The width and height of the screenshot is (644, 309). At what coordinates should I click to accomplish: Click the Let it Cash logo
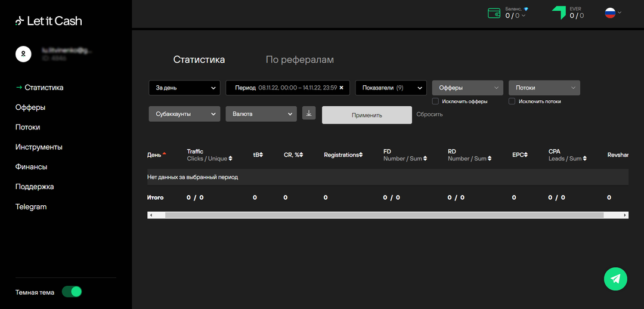coord(49,21)
